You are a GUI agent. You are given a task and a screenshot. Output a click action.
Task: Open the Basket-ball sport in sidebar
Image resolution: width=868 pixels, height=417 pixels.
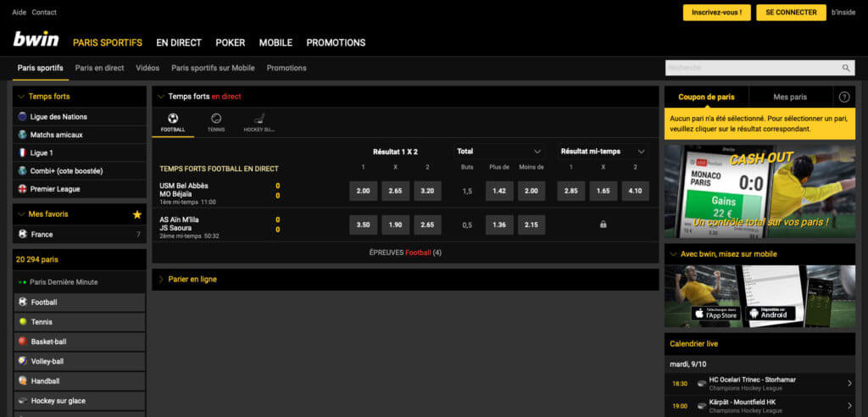pos(48,342)
